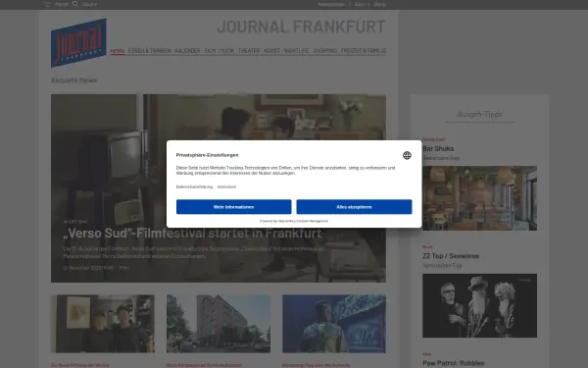The width and height of the screenshot is (588, 368).
Task: Click the 'Aktuelle News' heading
Action: point(74,80)
